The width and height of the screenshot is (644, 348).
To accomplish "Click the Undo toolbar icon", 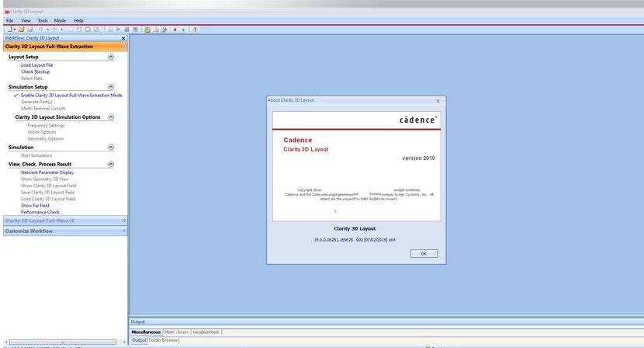I will coord(40,30).
